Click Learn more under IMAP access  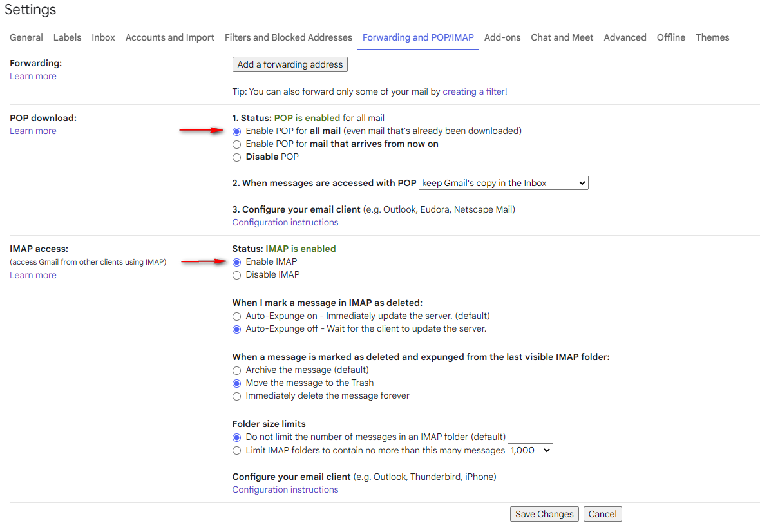pyautogui.click(x=33, y=275)
